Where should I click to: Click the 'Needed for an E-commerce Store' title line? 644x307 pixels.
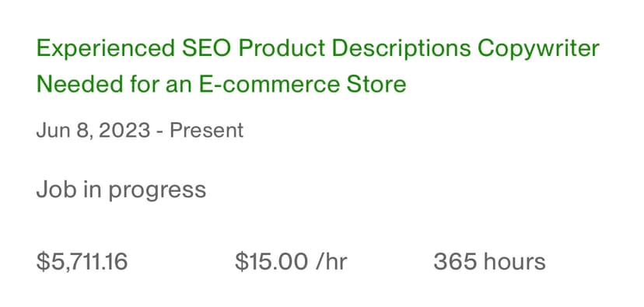(222, 85)
